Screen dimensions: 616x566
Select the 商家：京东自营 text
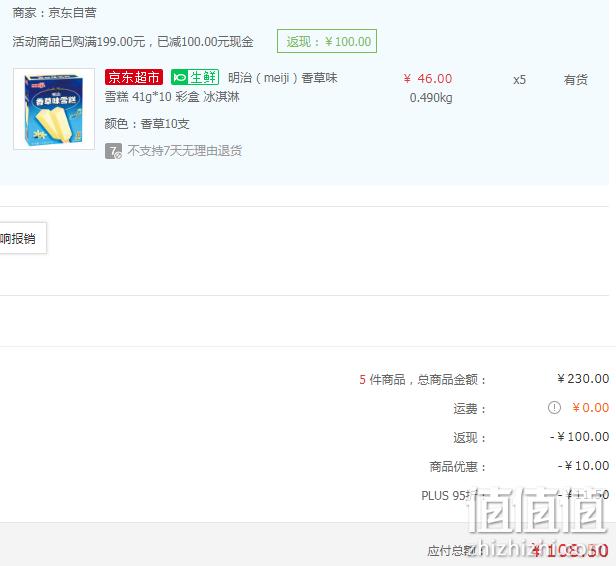tap(54, 13)
